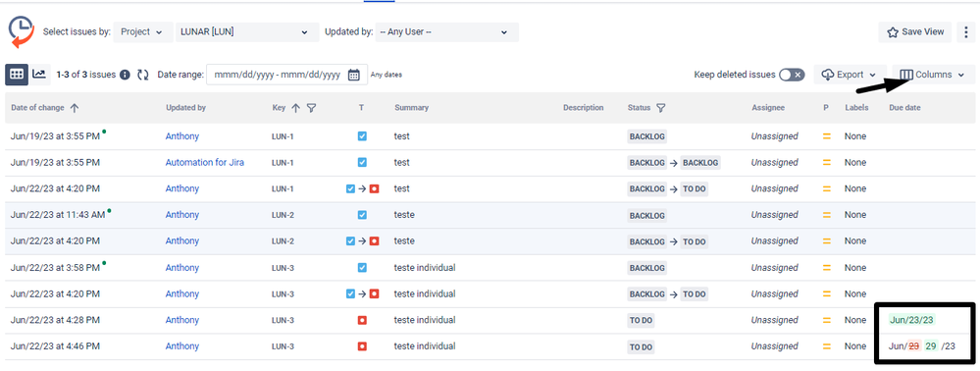Click the Save View button
980x371 pixels.
915,32
